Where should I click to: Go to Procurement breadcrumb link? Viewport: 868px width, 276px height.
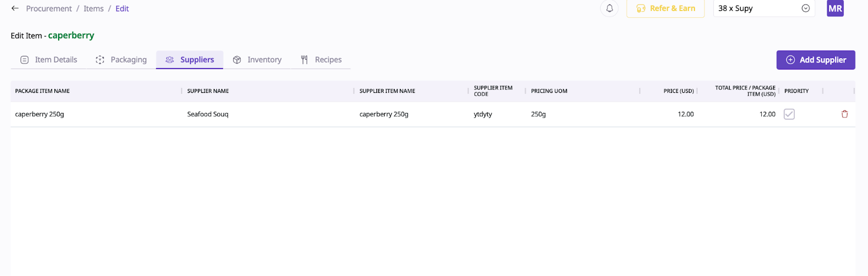pyautogui.click(x=49, y=9)
